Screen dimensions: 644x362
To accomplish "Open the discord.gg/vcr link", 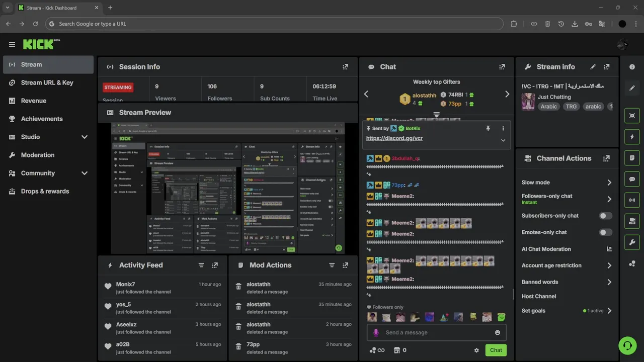I will pyautogui.click(x=394, y=138).
